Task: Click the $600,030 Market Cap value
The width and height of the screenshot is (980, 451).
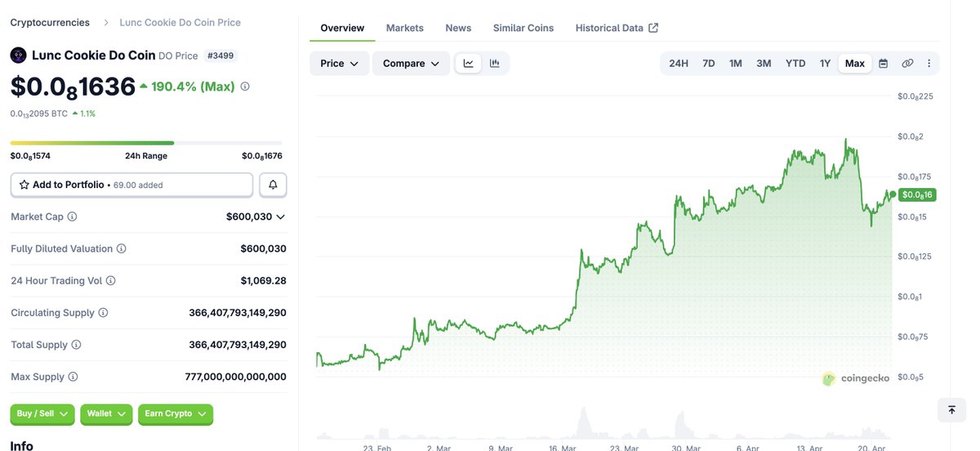Action: tap(249, 217)
